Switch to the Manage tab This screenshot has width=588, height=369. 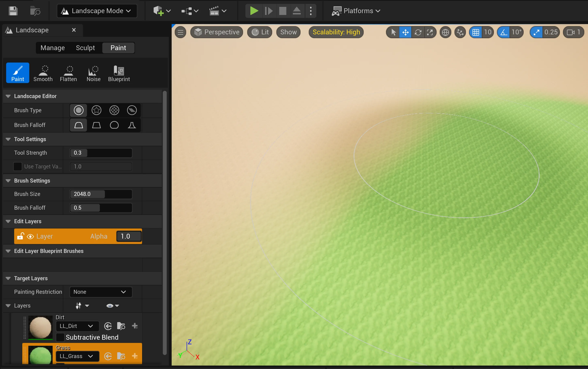pyautogui.click(x=52, y=48)
